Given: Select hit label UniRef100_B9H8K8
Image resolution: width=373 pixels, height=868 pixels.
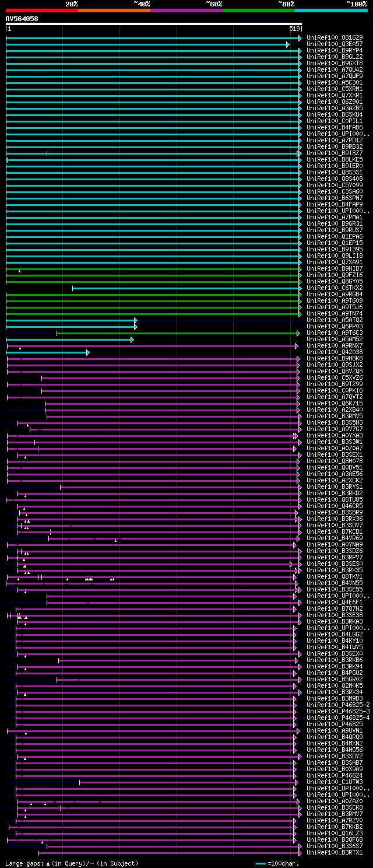Looking at the screenshot, I should point(335,358).
